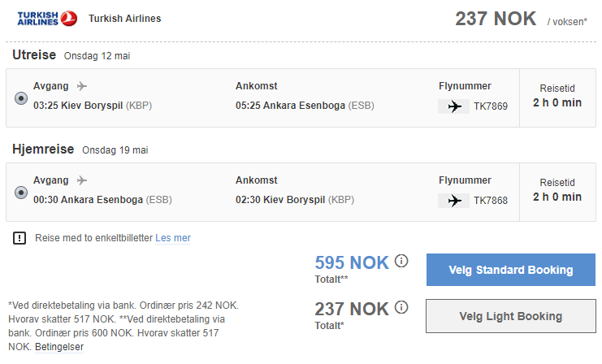This screenshot has width=602, height=364.
Task: Click the departure plane icon under Hjemreise
Action: point(82,180)
